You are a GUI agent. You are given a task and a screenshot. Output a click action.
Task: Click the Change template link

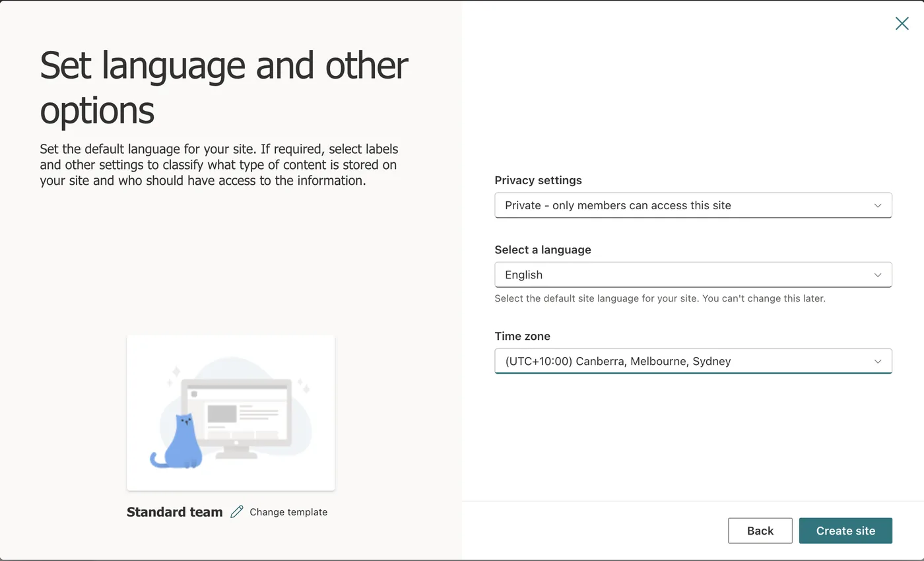point(288,512)
